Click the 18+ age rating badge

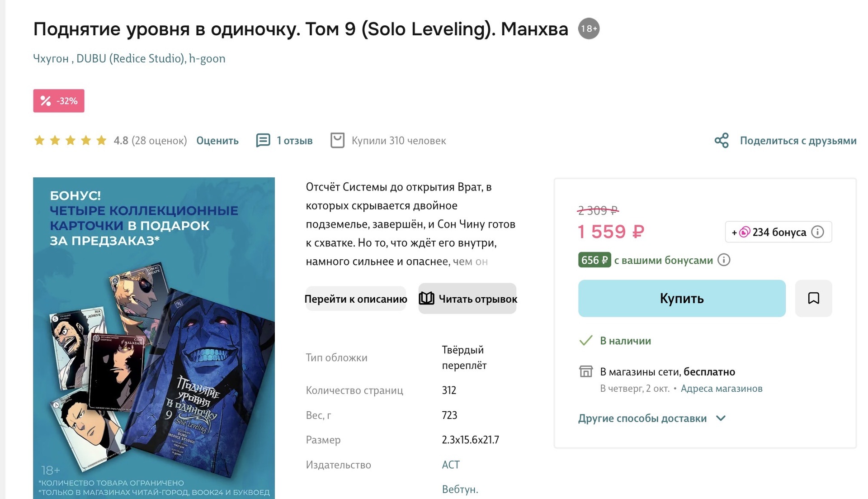(x=589, y=29)
